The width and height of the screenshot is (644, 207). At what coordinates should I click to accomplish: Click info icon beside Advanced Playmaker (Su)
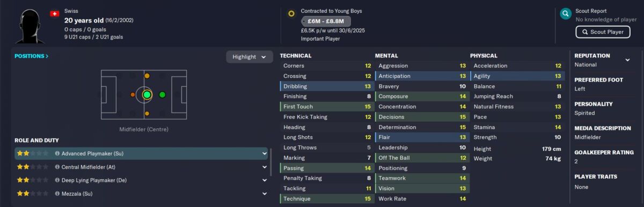click(x=57, y=153)
